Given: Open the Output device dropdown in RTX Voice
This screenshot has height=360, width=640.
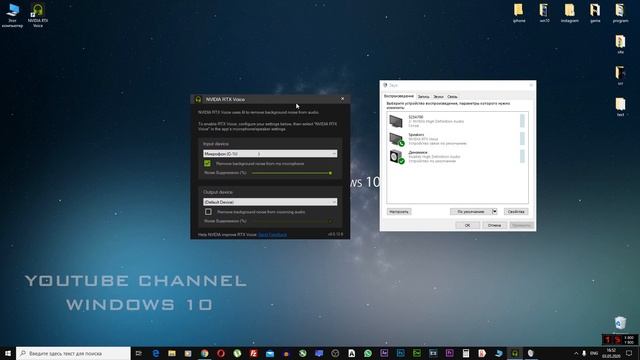Looking at the screenshot, I should (x=270, y=202).
